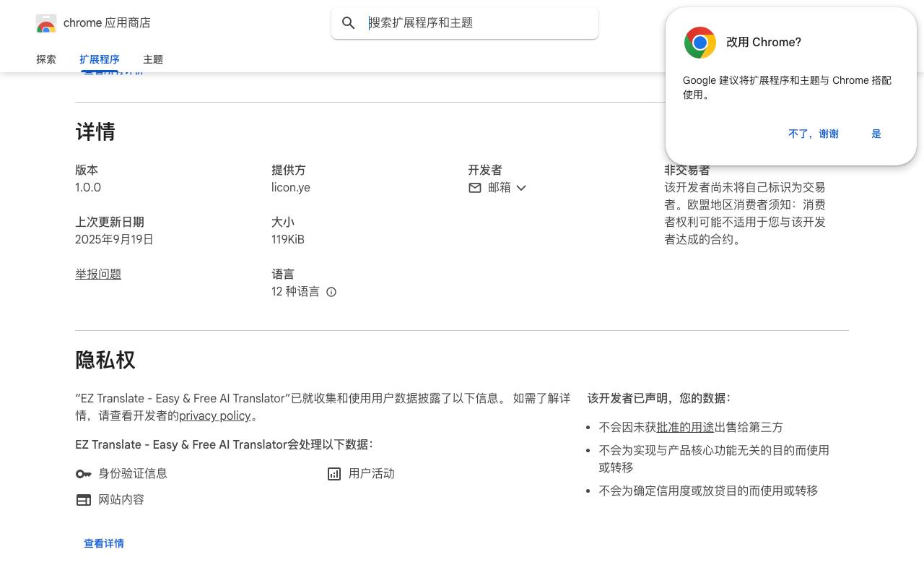Screen dimensions: 924x578
Task: Click the Chrome Web Store logo icon
Action: (46, 23)
